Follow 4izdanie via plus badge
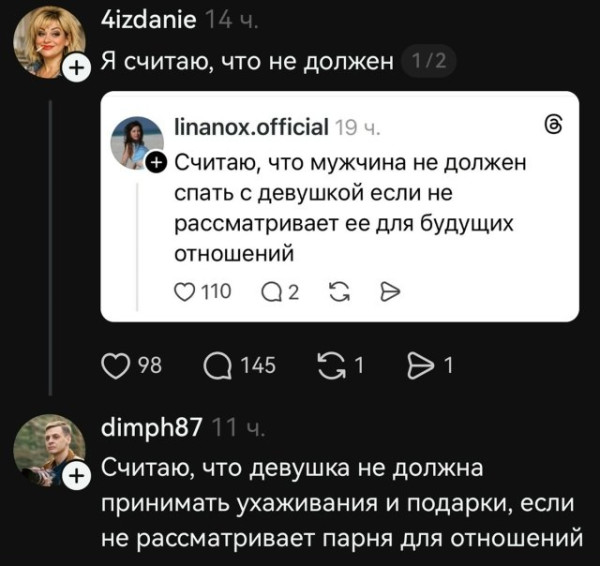The image size is (600, 566). click(x=76, y=67)
